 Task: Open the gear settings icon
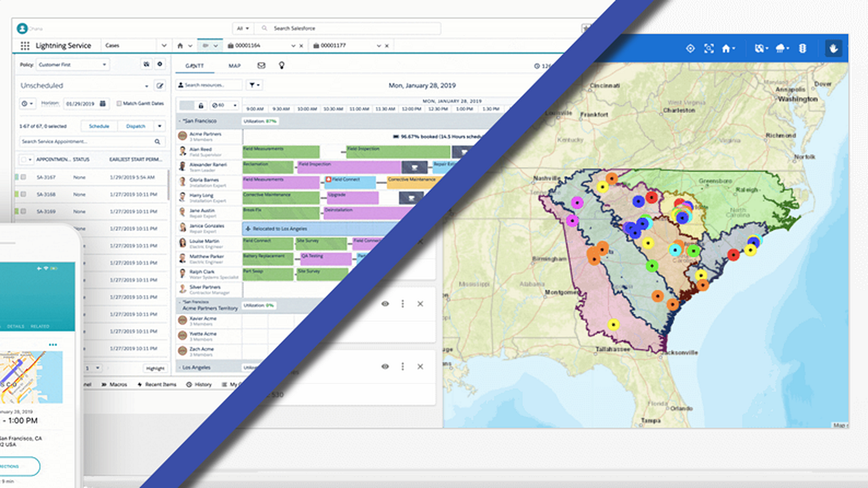click(161, 64)
